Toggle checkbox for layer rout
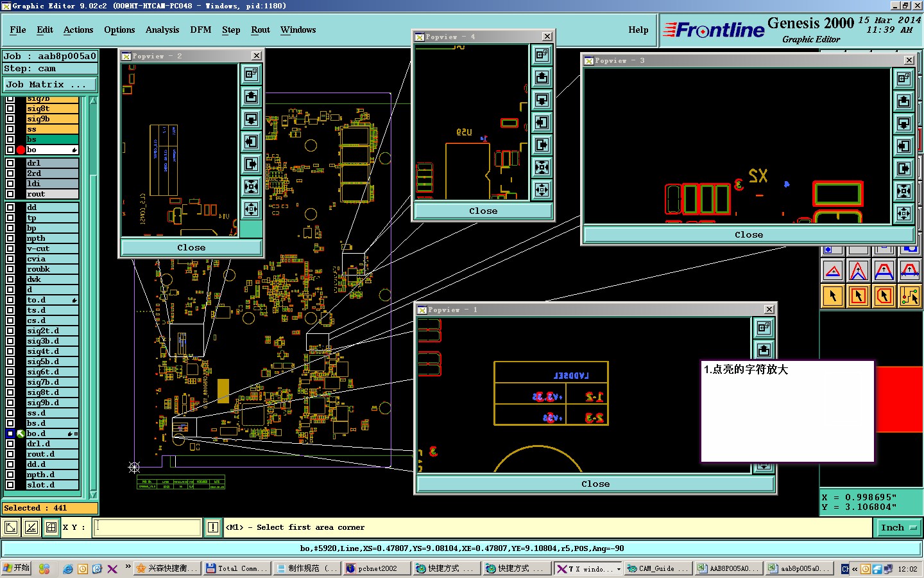 click(x=10, y=194)
